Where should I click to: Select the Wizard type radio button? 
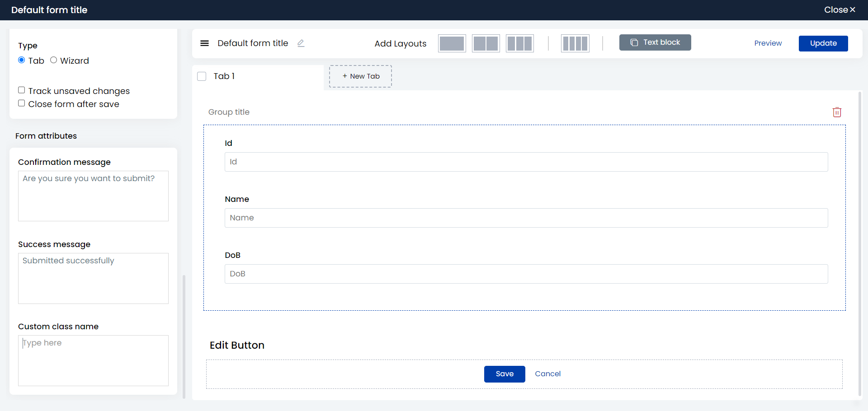53,60
